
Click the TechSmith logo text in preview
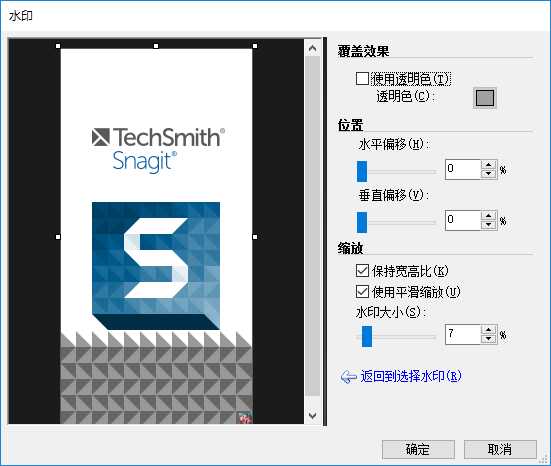[x=158, y=137]
